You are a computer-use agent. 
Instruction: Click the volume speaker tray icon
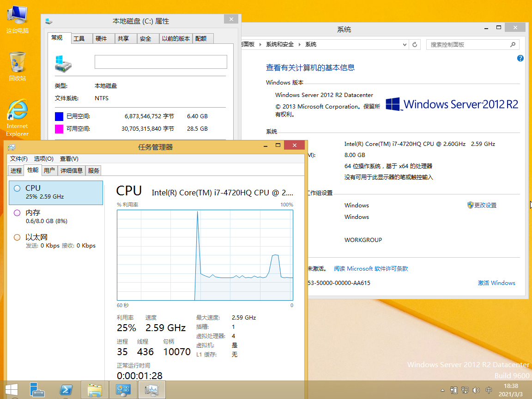click(x=477, y=390)
